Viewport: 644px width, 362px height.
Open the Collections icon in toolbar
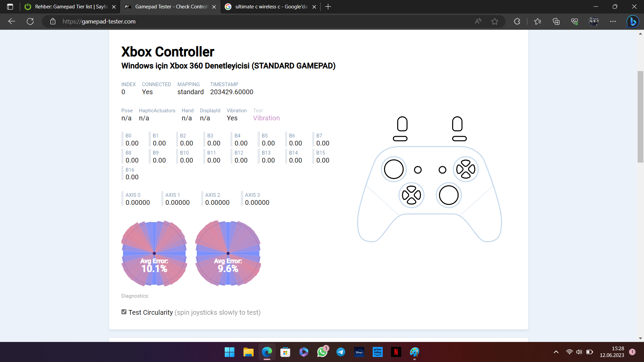pyautogui.click(x=556, y=21)
